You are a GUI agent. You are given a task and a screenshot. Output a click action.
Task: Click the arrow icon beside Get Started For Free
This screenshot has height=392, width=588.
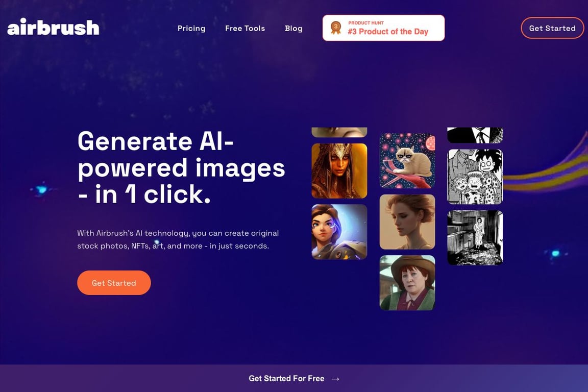pyautogui.click(x=336, y=379)
